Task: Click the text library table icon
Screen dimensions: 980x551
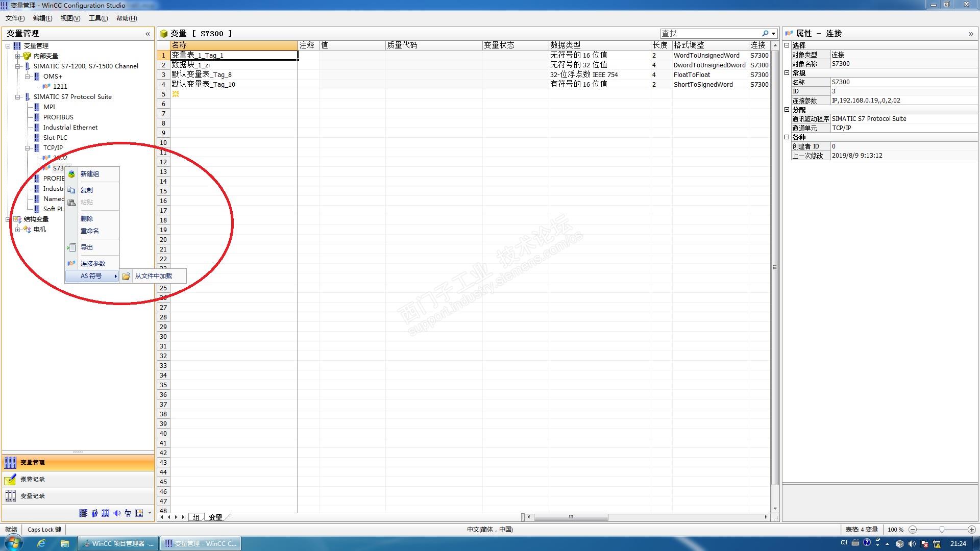Action: [83, 513]
